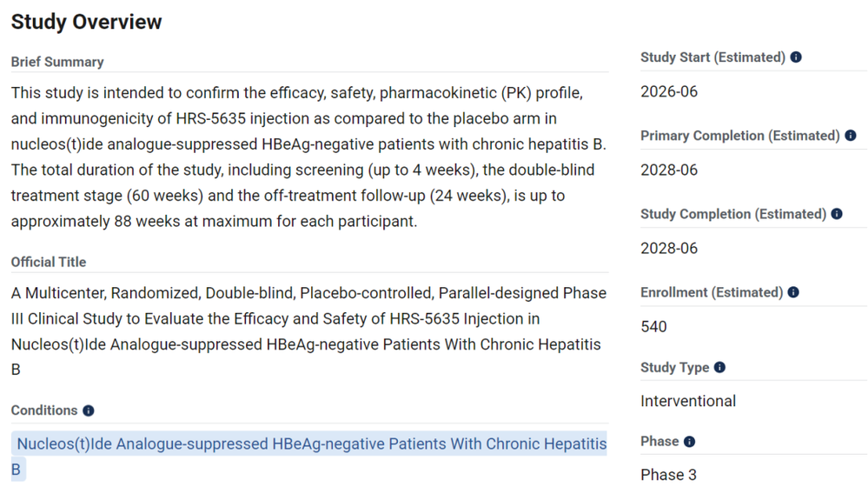The image size is (868, 494).
Task: Select the Brief Summary label
Action: click(57, 62)
